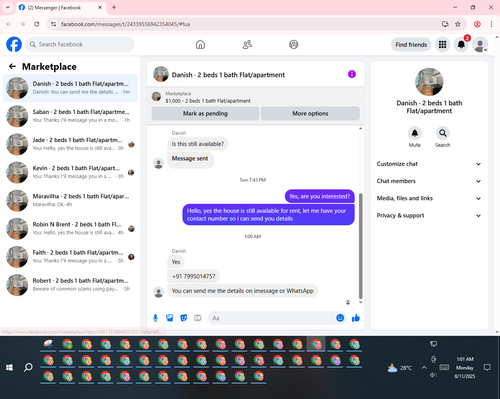Expand Chat members section

pos(429,181)
